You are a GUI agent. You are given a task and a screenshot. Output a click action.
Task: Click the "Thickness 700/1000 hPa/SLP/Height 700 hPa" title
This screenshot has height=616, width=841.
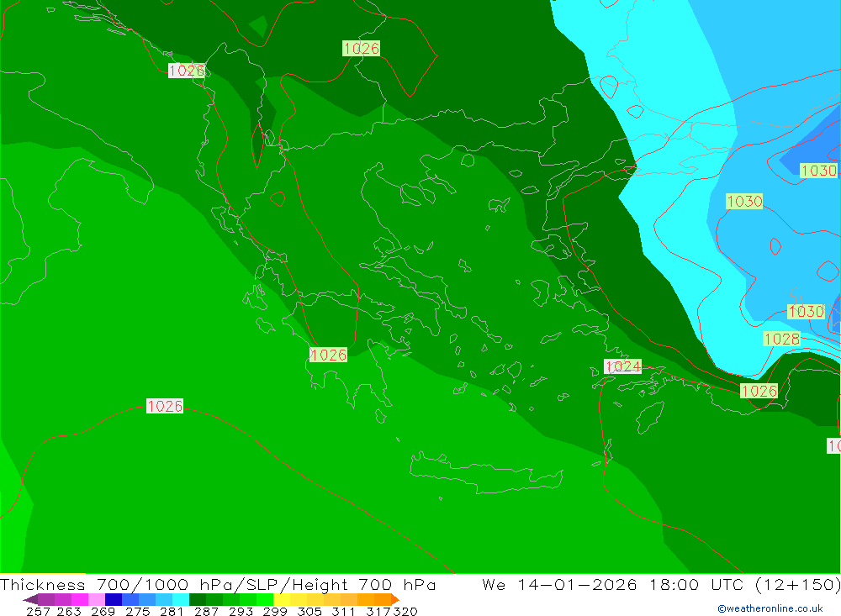218,584
